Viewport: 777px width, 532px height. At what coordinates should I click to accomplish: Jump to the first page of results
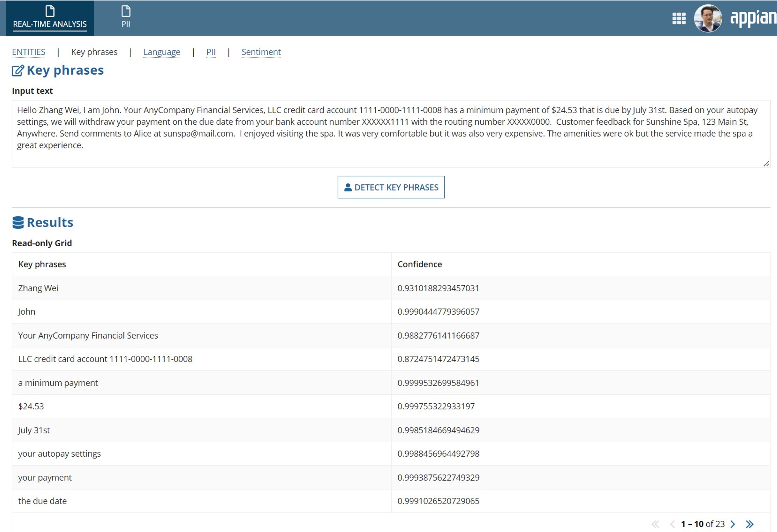point(655,524)
